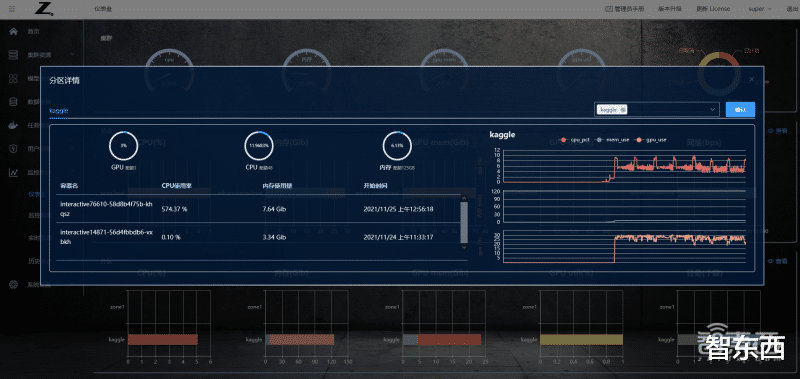The image size is (800, 379).
Task: Click the CPU使用率 column header
Action: coord(176,186)
